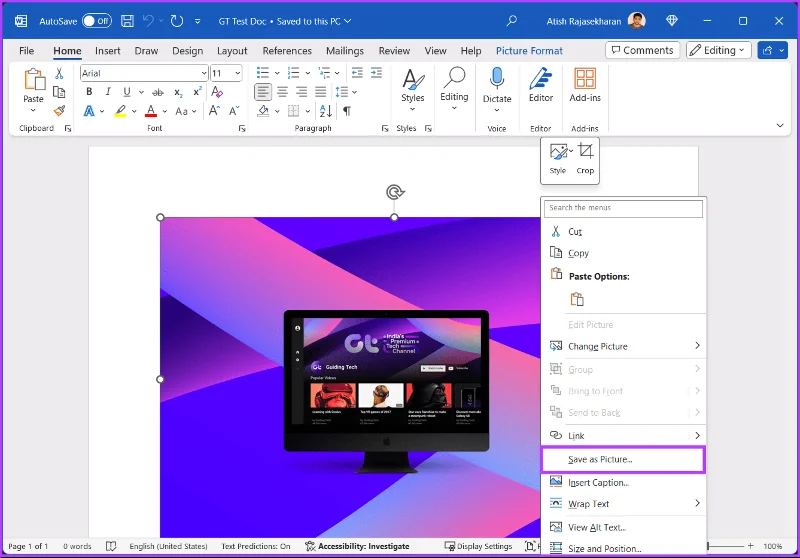
Task: Open the File tab
Action: pos(27,50)
